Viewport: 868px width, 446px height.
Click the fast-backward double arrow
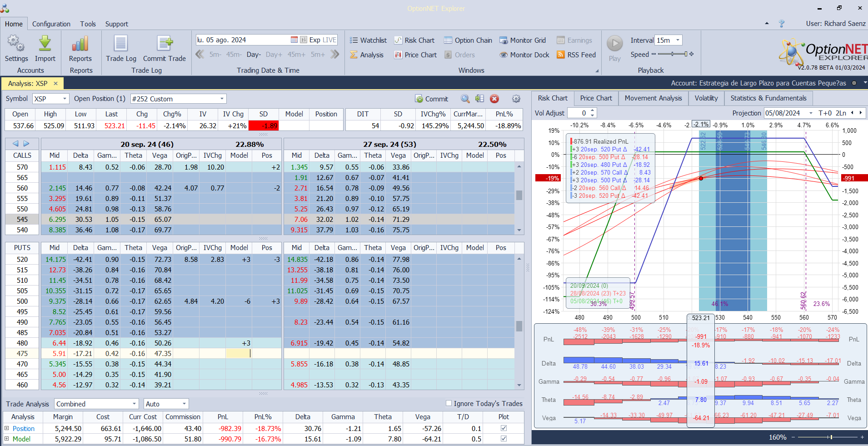pyautogui.click(x=200, y=55)
